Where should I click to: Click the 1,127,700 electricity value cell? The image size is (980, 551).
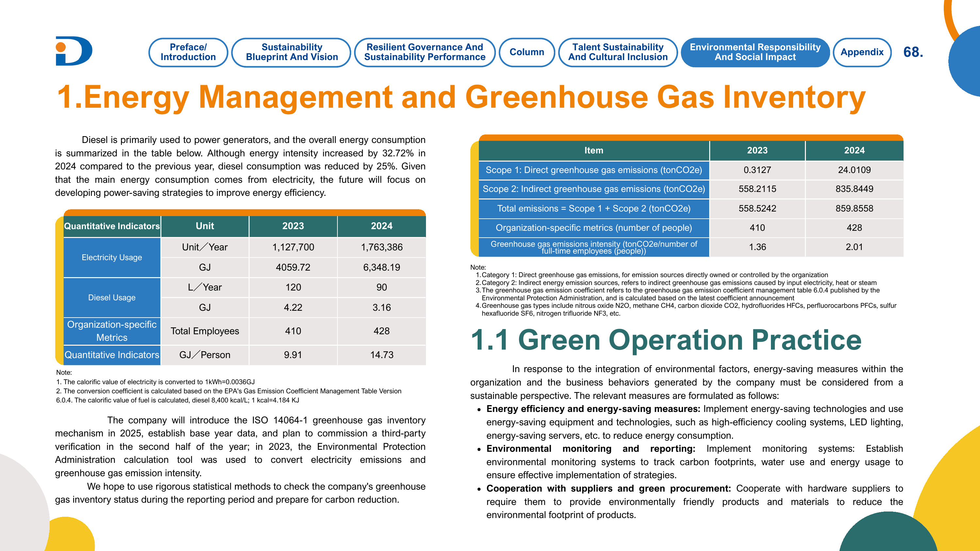[x=293, y=247]
